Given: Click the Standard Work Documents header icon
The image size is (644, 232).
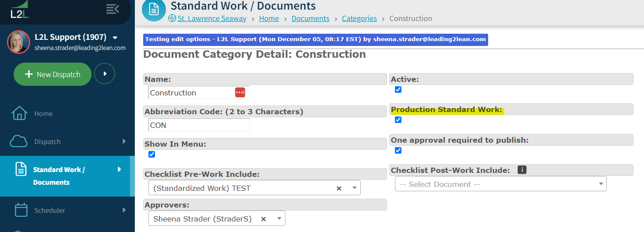Looking at the screenshot, I should [154, 9].
